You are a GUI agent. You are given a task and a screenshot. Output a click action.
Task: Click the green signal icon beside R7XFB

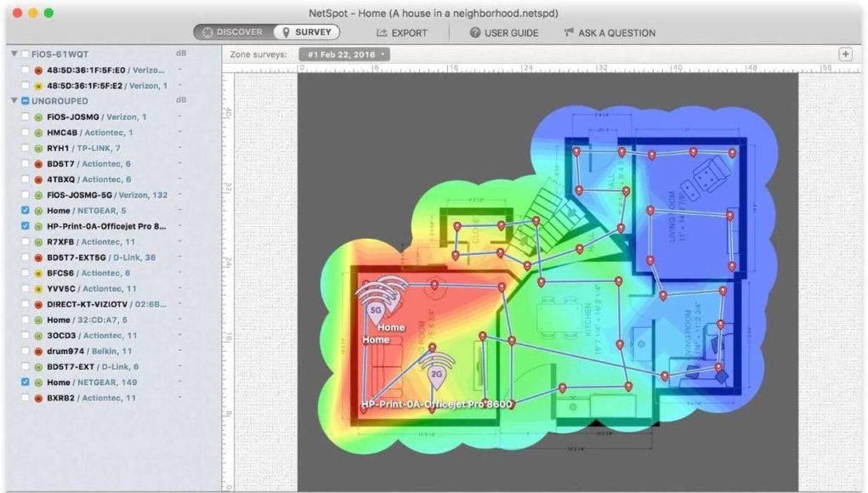click(38, 241)
